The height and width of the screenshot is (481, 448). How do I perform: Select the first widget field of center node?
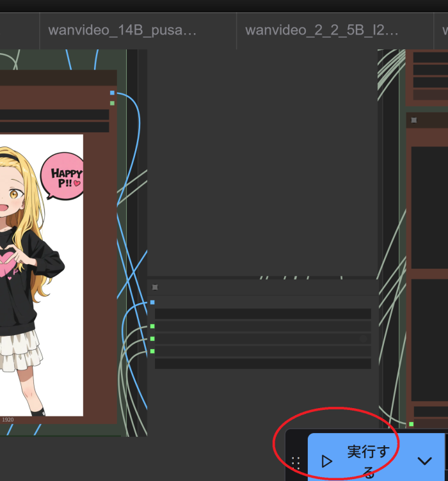[263, 314]
